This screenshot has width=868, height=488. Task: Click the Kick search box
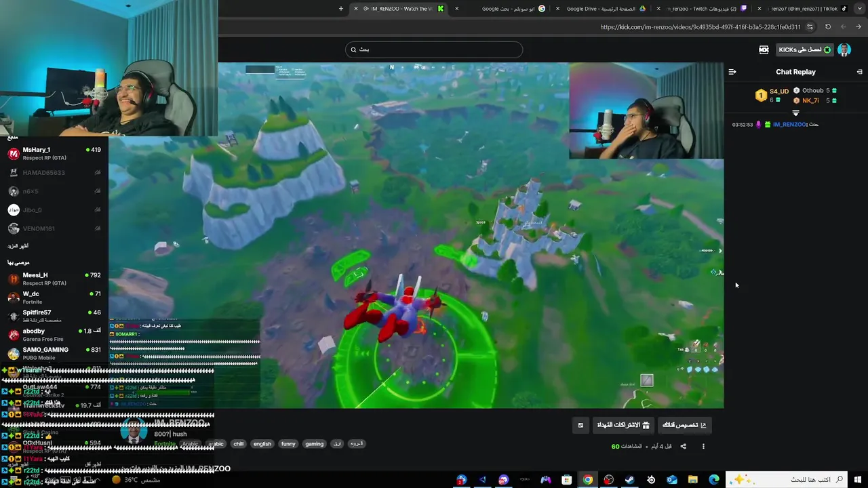tap(434, 49)
